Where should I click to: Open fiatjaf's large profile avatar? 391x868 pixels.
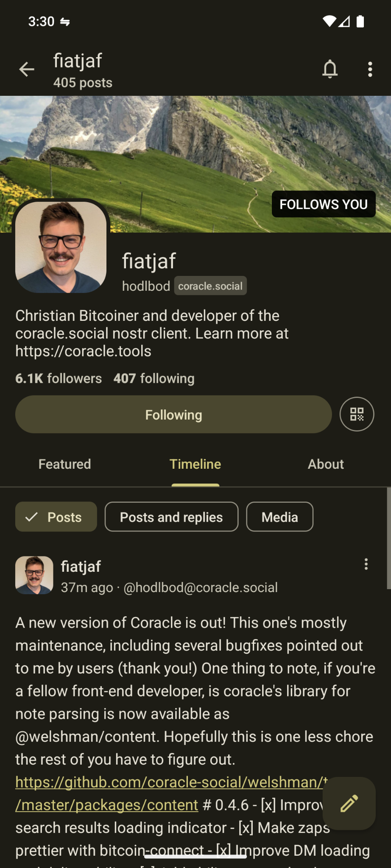point(61,247)
